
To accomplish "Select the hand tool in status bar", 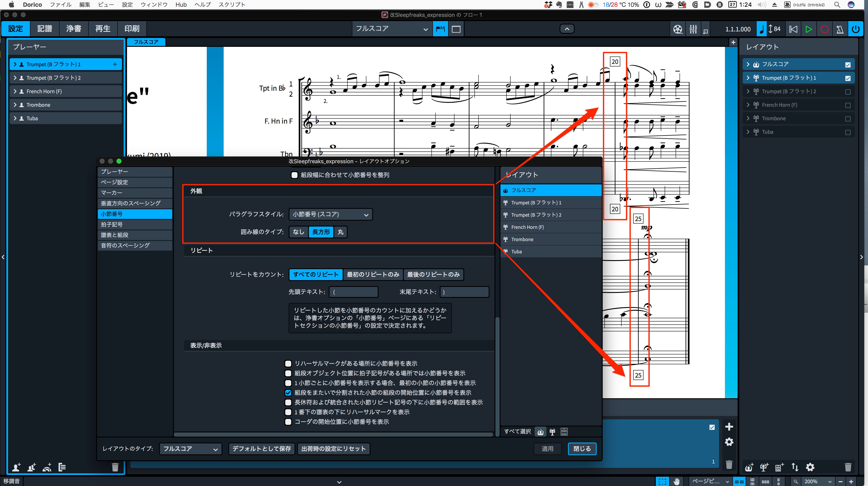I will click(676, 481).
